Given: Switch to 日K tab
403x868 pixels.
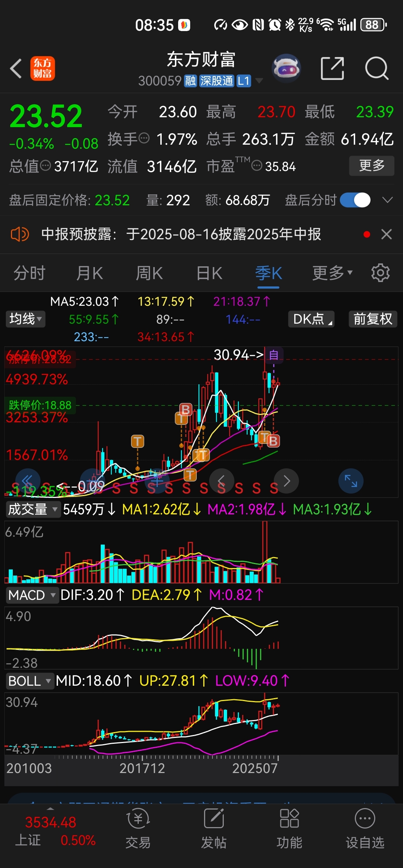Looking at the screenshot, I should click(x=209, y=273).
